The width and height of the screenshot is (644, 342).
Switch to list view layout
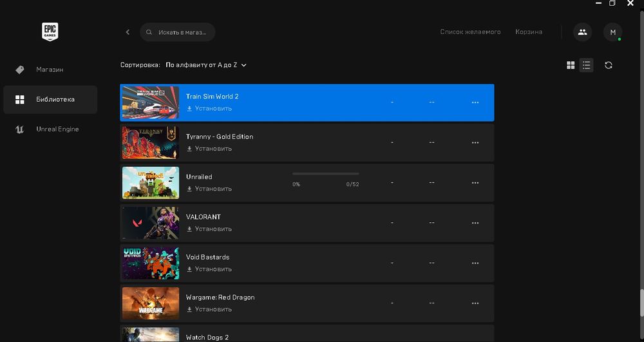coord(586,65)
